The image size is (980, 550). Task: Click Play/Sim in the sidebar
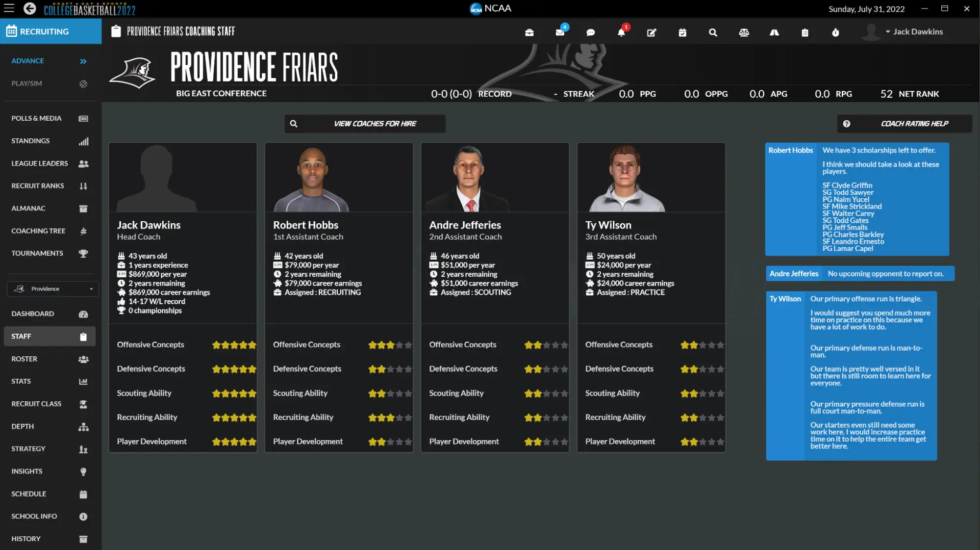pyautogui.click(x=49, y=83)
